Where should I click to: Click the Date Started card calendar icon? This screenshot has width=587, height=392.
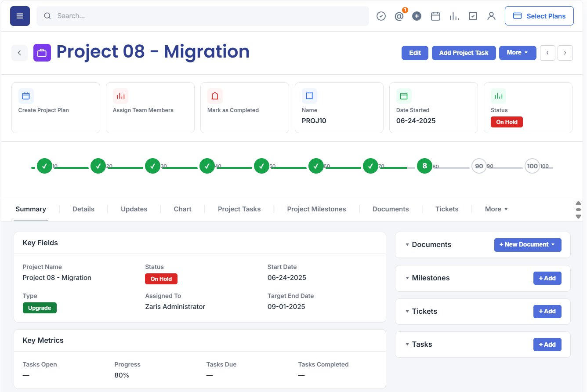click(404, 96)
